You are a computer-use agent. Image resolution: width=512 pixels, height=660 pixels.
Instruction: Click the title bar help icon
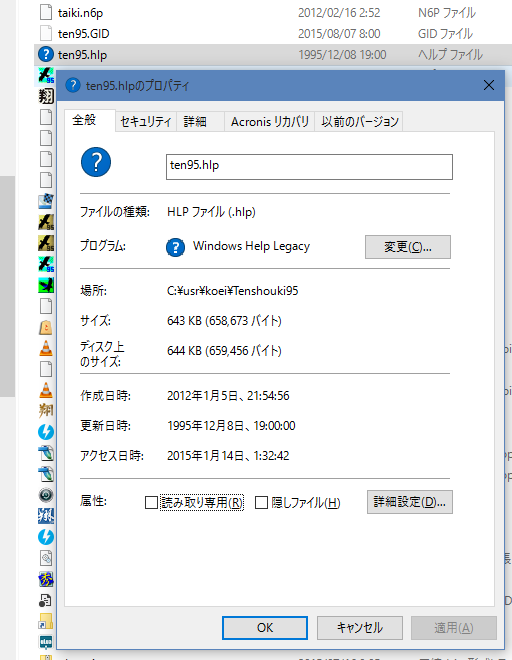(73, 85)
